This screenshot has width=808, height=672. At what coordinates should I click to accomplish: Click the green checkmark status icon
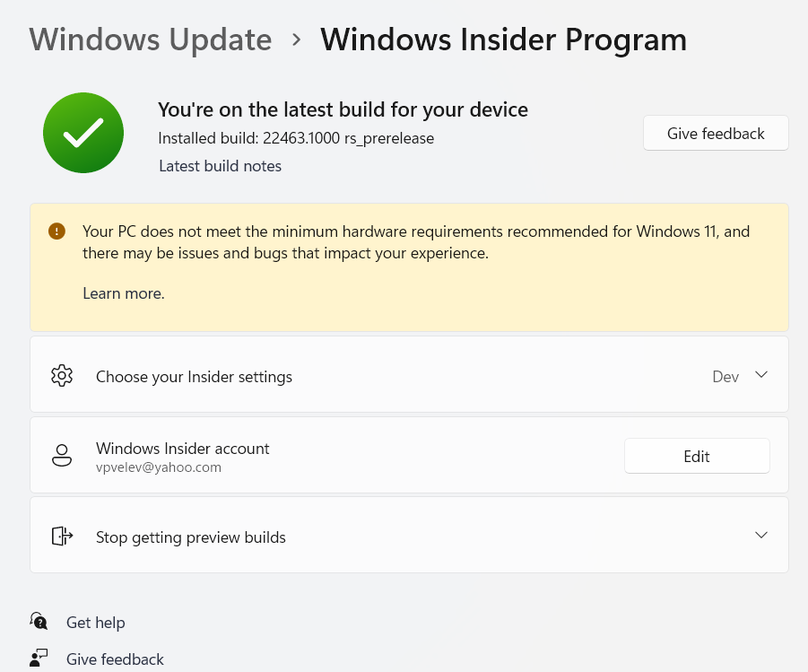coord(83,133)
